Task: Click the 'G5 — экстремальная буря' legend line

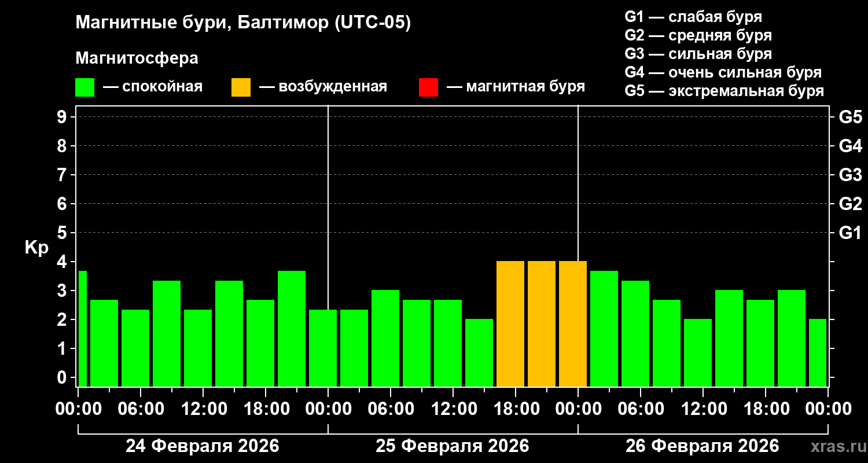Action: 724,91
